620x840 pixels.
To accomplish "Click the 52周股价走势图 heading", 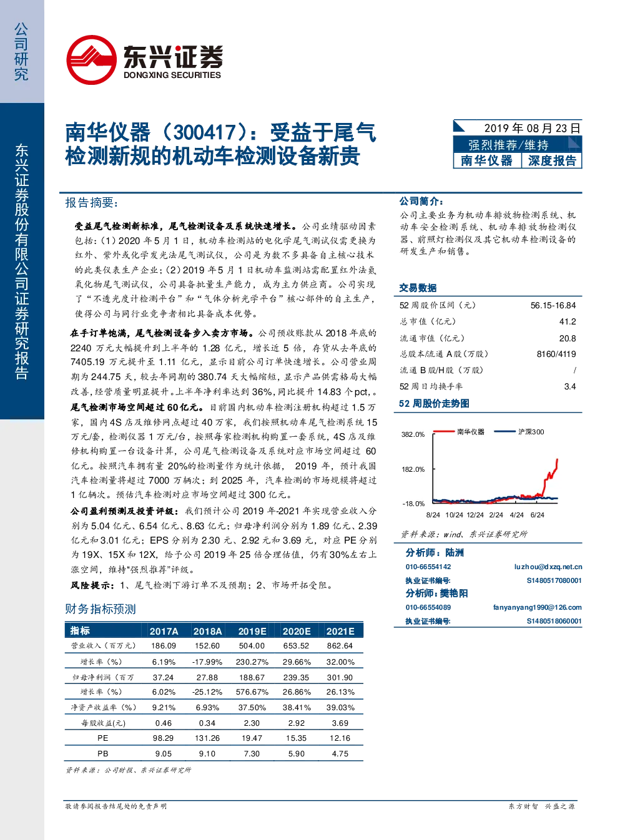I will (434, 403).
